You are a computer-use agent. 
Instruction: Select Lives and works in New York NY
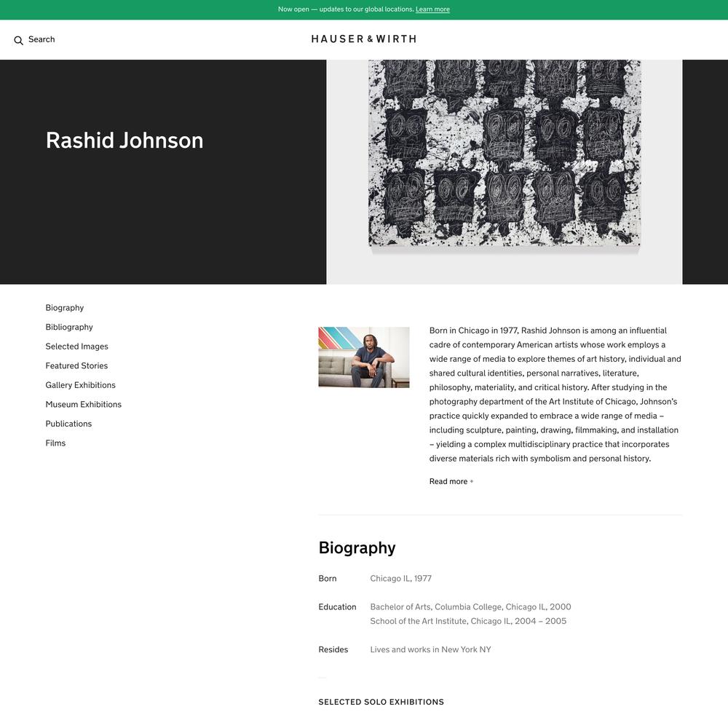click(430, 649)
